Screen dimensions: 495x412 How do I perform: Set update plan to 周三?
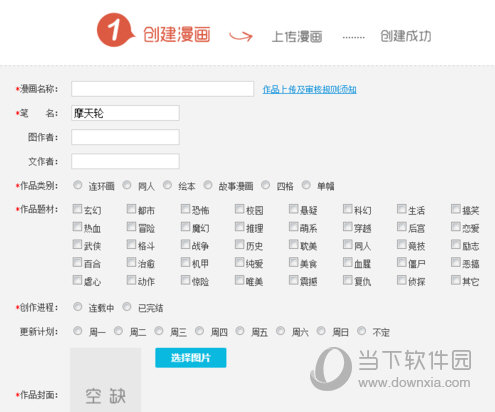(159, 331)
